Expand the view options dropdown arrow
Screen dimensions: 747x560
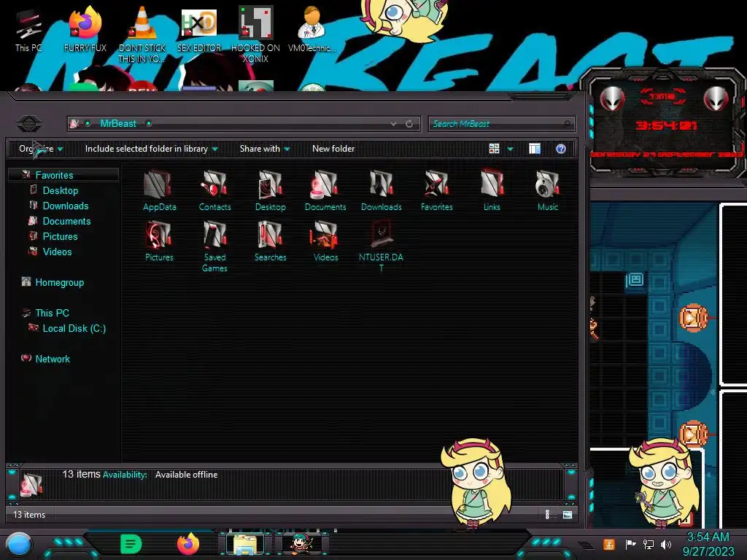point(510,149)
